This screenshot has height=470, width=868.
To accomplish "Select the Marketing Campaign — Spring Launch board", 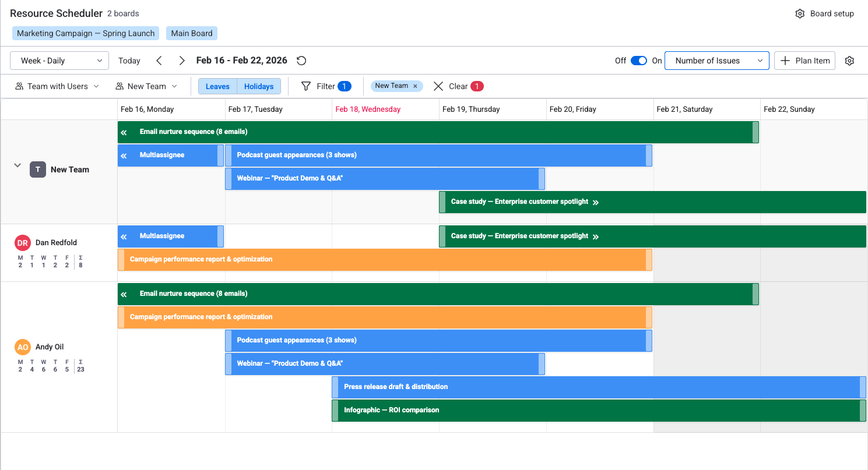I will coord(85,33).
